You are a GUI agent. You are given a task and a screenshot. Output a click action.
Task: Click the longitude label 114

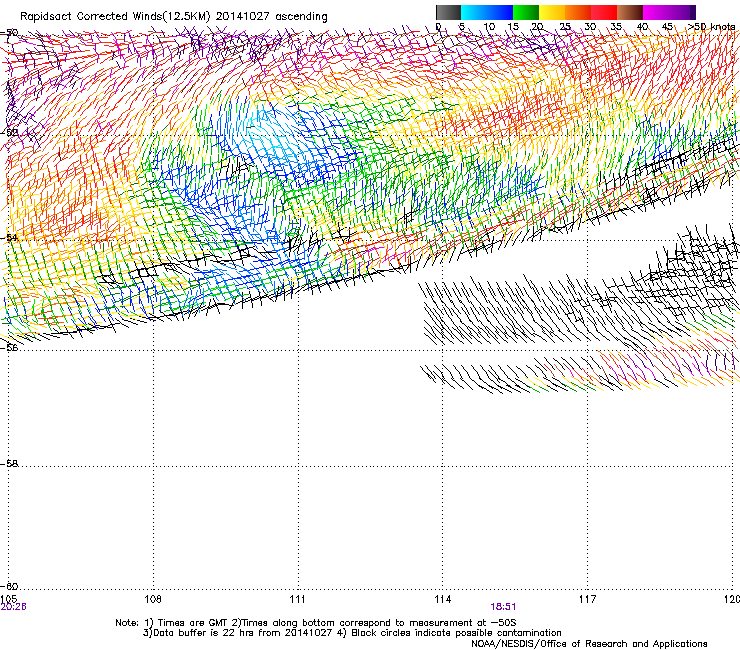coord(443,599)
